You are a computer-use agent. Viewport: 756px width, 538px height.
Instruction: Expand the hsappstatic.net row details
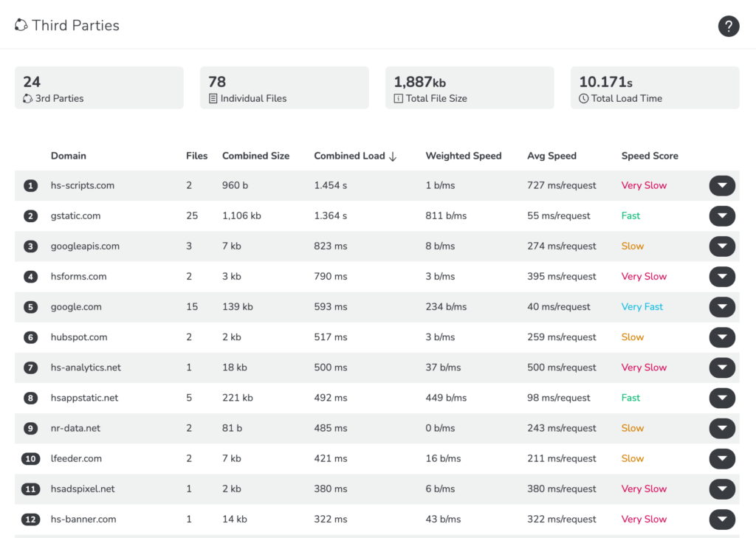pos(722,399)
